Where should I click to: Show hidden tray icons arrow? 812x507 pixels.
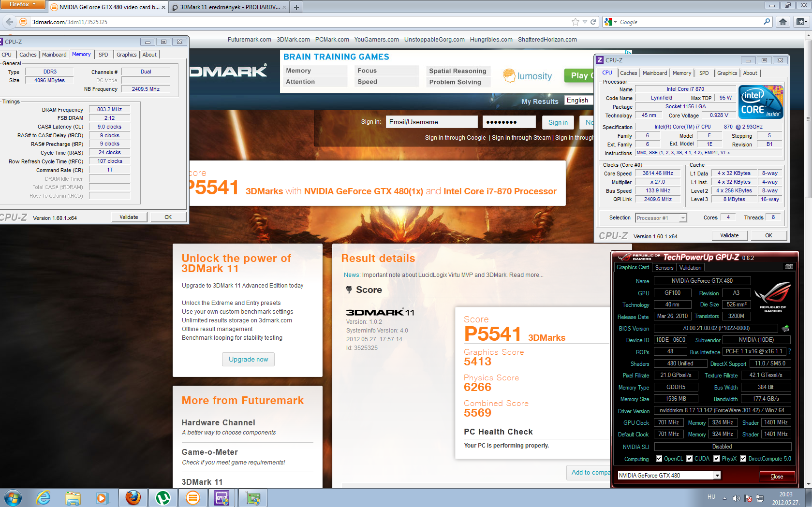[724, 498]
